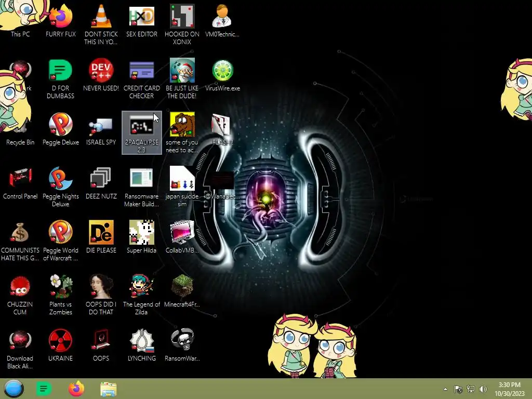Select the Control Panel desktop icon
The width and height of the screenshot is (532, 399).
tap(20, 183)
